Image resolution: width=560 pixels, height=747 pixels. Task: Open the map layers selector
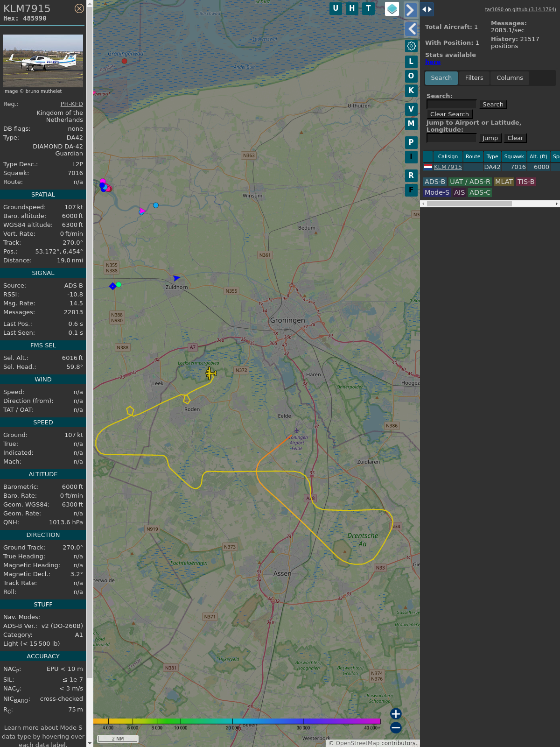click(392, 9)
